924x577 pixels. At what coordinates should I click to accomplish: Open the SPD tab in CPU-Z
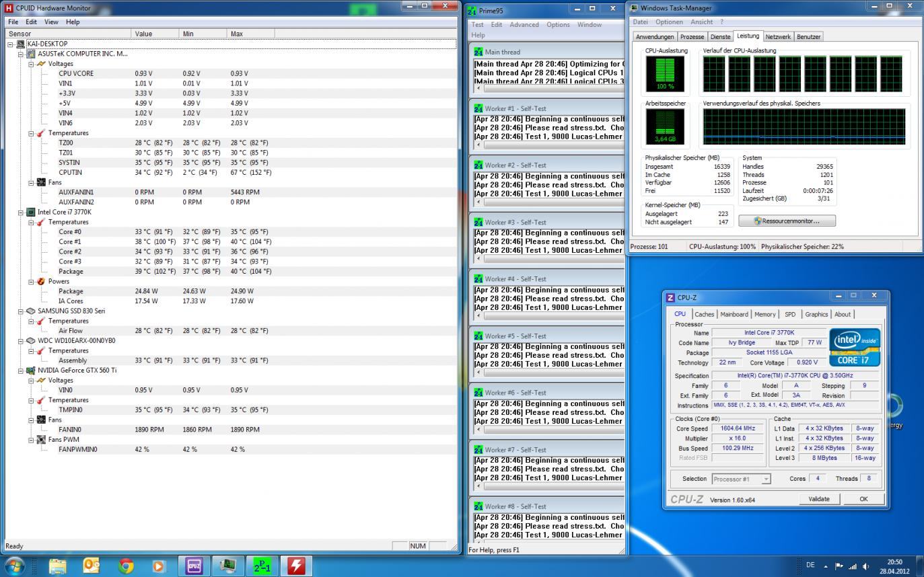point(790,314)
